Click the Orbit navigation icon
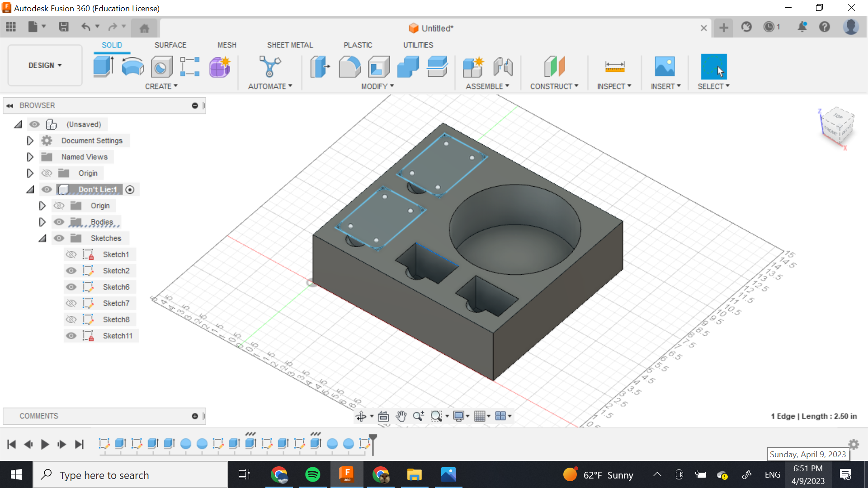868x488 pixels. point(361,416)
